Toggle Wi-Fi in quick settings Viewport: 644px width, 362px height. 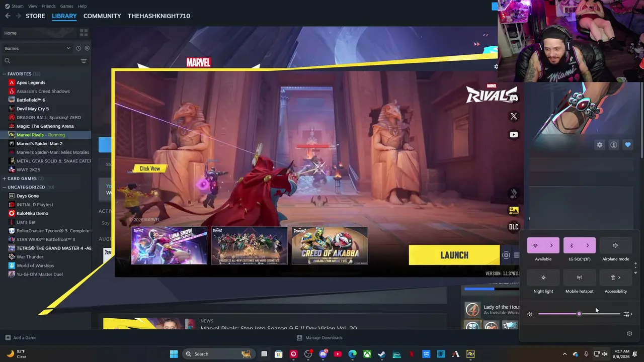pos(535,245)
